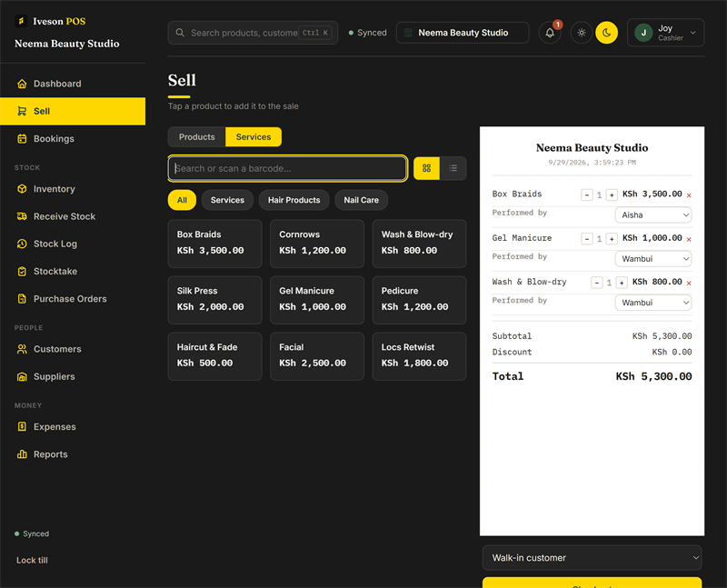The image size is (727, 588).
Task: Open performed-by dropdown for Wash & Blow-dry
Action: click(x=653, y=303)
